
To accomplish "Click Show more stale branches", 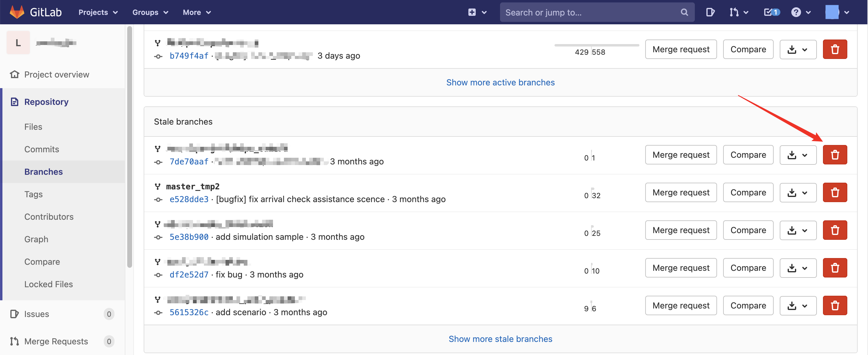I will point(500,339).
